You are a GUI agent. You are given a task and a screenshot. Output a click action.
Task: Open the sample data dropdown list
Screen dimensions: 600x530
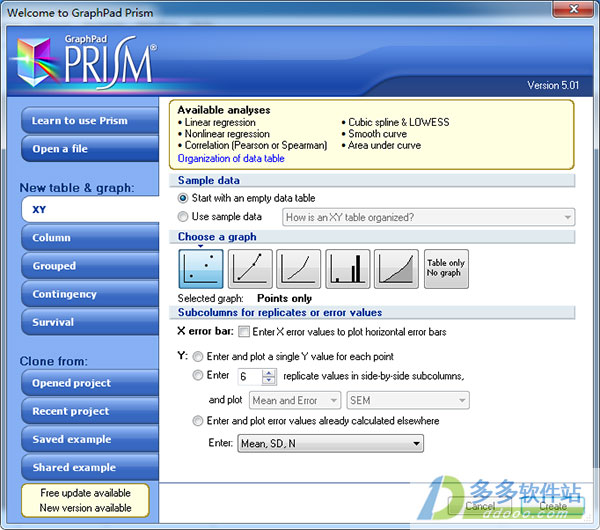pyautogui.click(x=429, y=217)
